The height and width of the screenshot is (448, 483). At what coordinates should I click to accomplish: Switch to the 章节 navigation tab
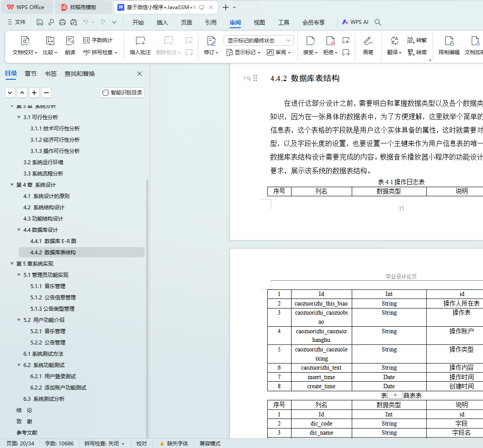[30, 74]
